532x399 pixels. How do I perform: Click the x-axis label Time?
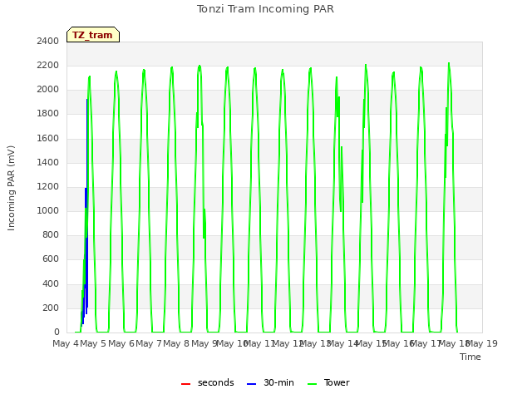click(x=470, y=357)
